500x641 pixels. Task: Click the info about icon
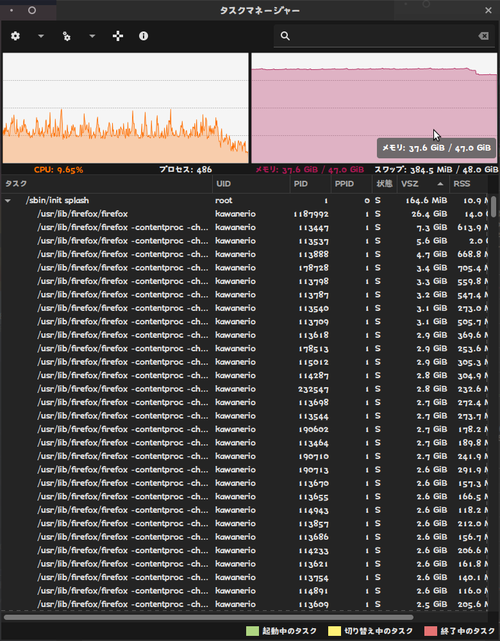143,36
